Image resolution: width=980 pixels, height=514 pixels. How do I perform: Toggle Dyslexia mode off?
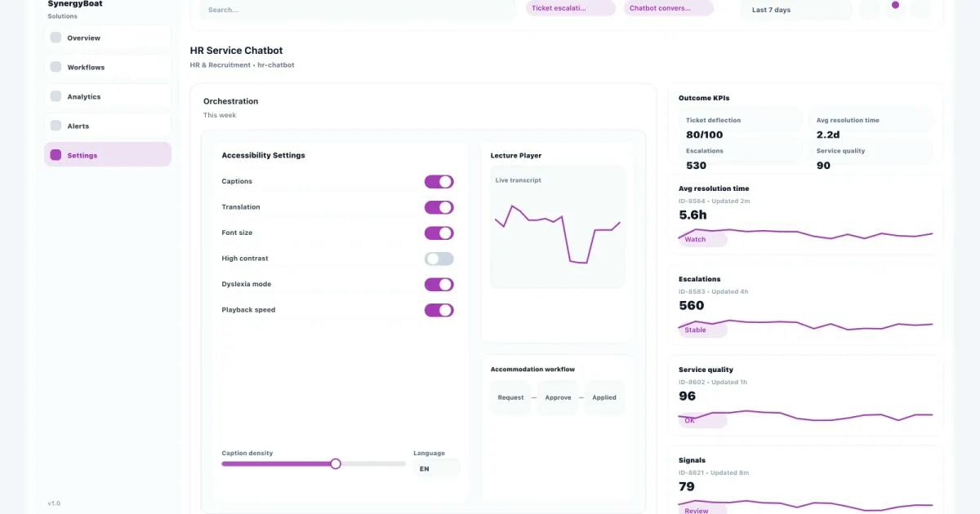coord(439,285)
